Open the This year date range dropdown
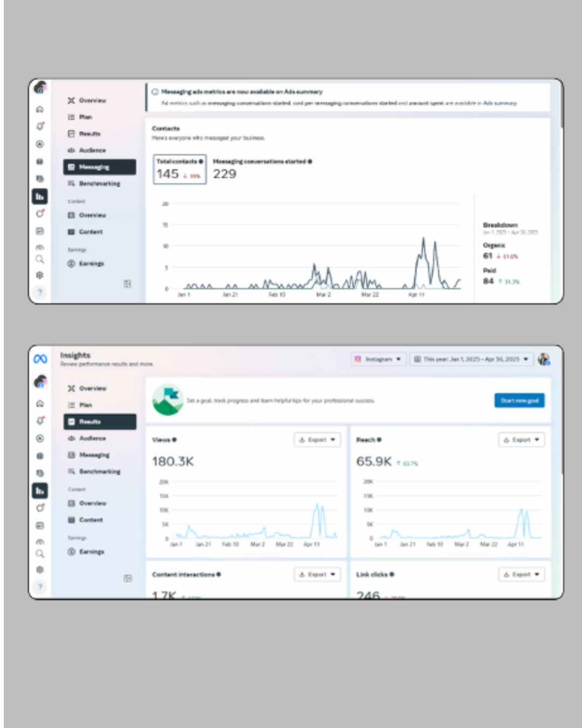Image resolution: width=582 pixels, height=728 pixels. (471, 359)
